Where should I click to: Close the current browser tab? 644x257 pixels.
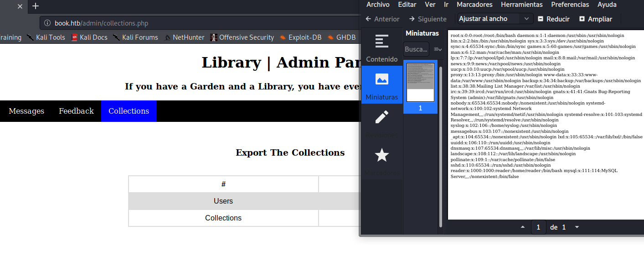[x=20, y=6]
